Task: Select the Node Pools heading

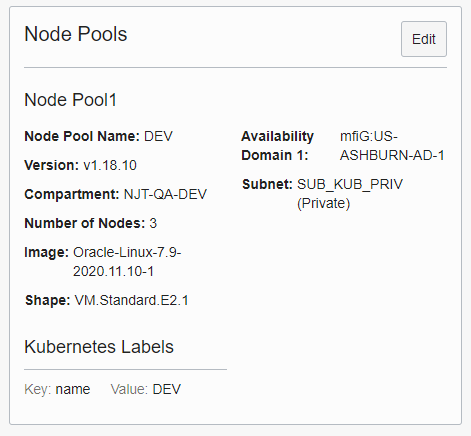Action: pyautogui.click(x=76, y=34)
